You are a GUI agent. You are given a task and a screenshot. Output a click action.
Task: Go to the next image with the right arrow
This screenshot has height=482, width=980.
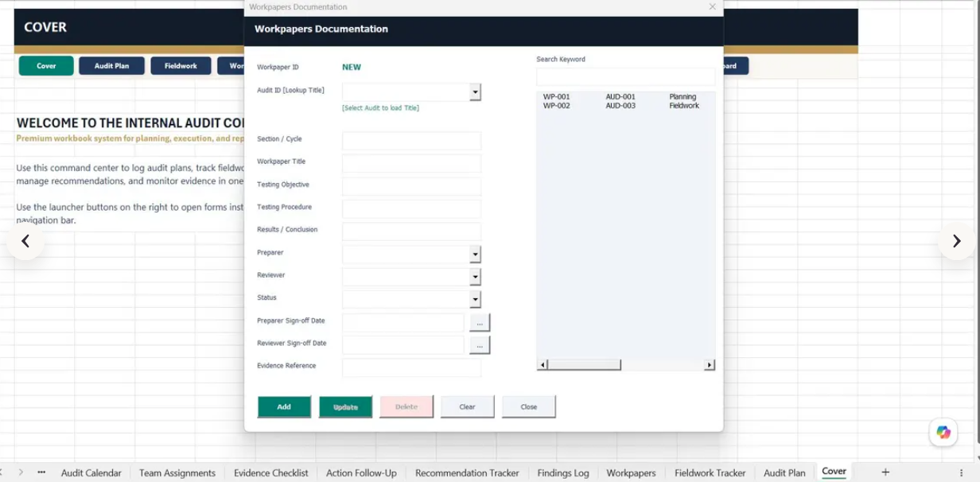[x=956, y=241]
